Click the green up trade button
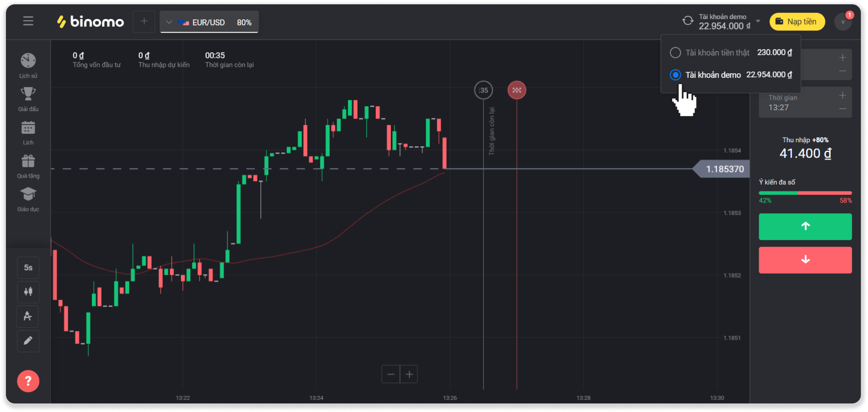Screen dimensions: 868x412 click(x=805, y=227)
